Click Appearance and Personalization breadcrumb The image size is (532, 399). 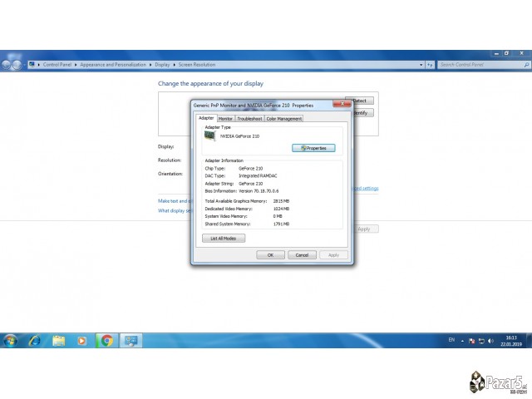tap(113, 65)
